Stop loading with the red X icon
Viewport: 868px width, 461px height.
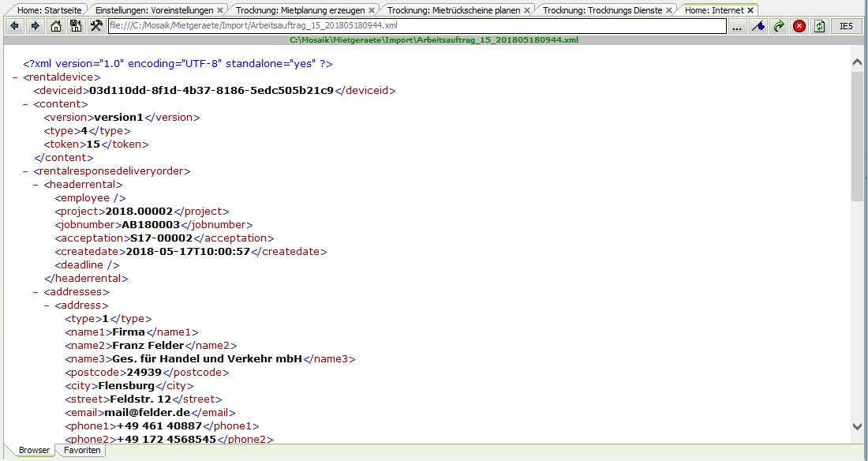pyautogui.click(x=799, y=26)
